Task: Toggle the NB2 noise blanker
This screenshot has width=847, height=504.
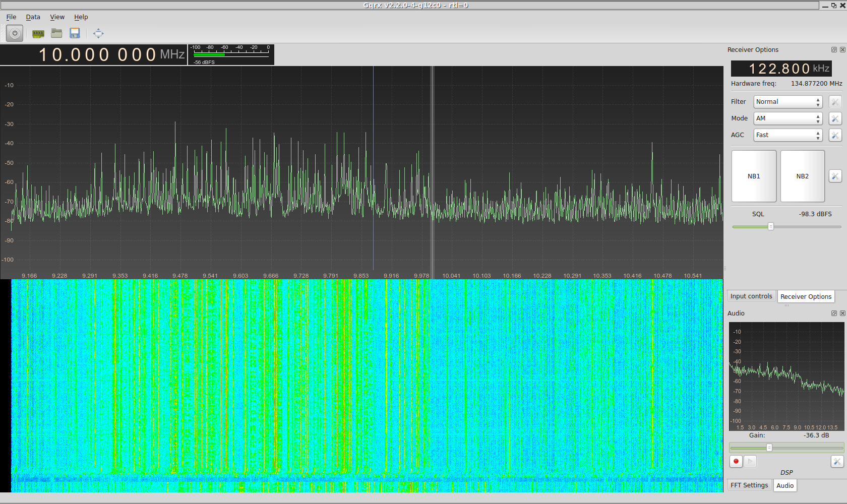Action: pos(802,176)
